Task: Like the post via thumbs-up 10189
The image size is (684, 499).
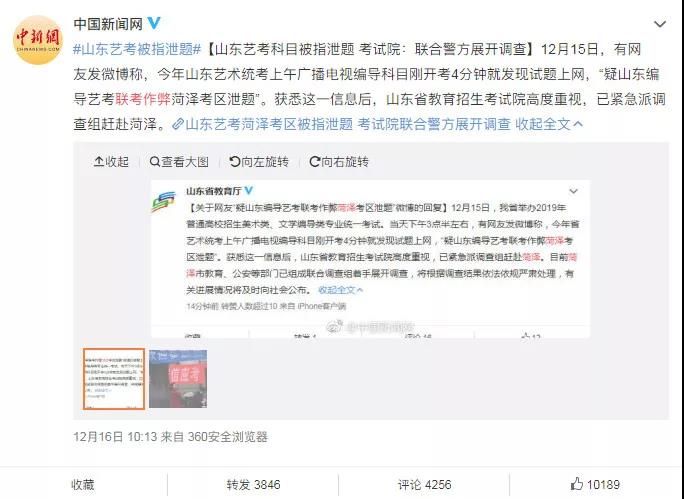Action: click(x=595, y=484)
